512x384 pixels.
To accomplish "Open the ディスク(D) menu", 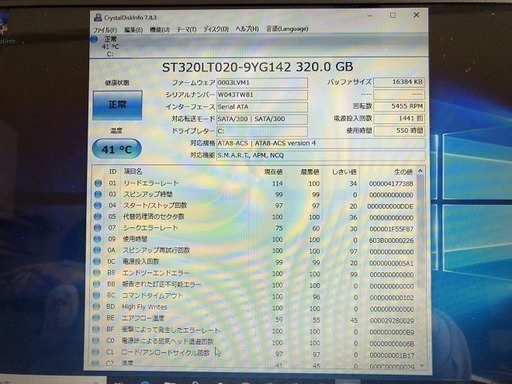I will [x=216, y=29].
